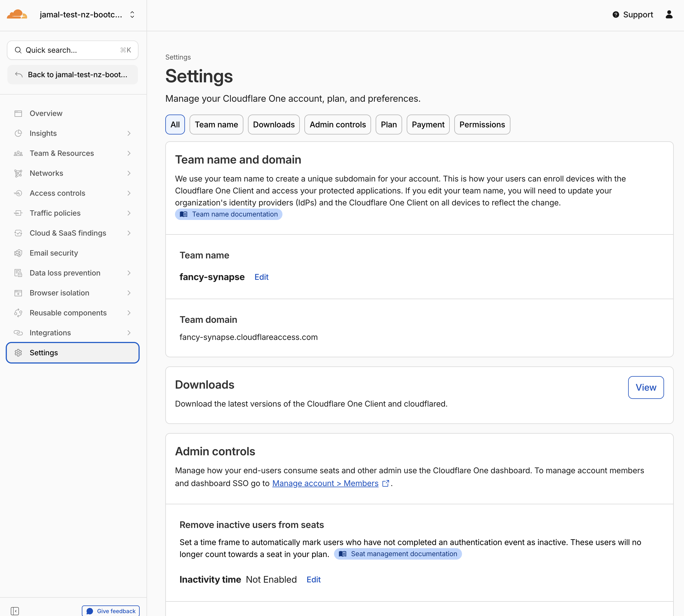The width and height of the screenshot is (684, 616).
Task: Open Manage account > Members link
Action: coord(325,483)
